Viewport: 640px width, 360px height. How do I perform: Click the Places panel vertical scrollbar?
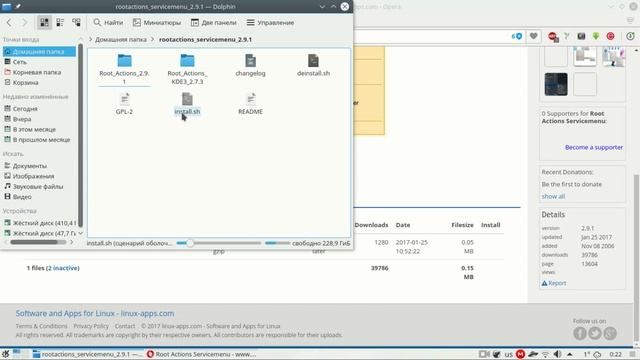coord(80,135)
